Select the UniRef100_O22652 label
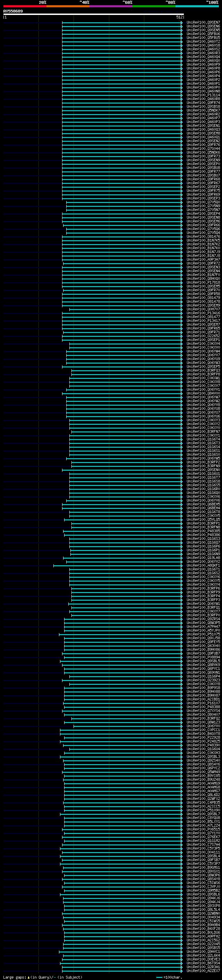The width and height of the screenshot is (222, 980). tap(203, 336)
